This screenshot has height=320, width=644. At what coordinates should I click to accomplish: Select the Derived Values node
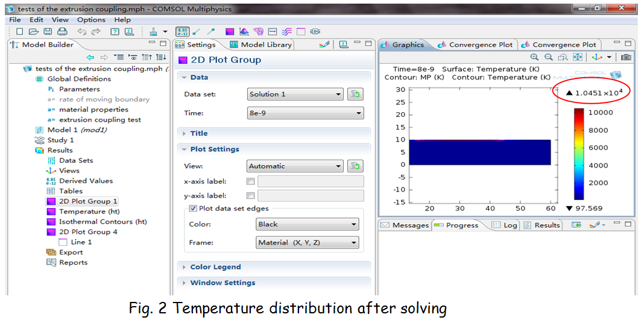tap(86, 181)
